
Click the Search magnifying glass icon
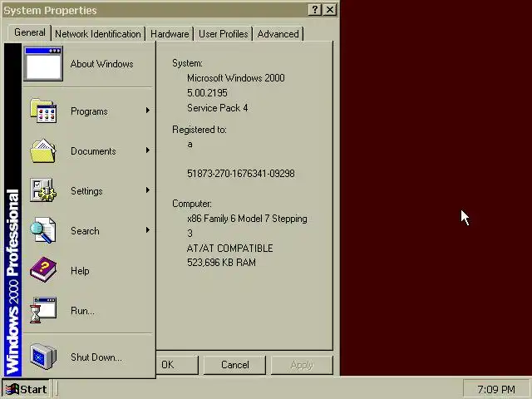click(43, 230)
